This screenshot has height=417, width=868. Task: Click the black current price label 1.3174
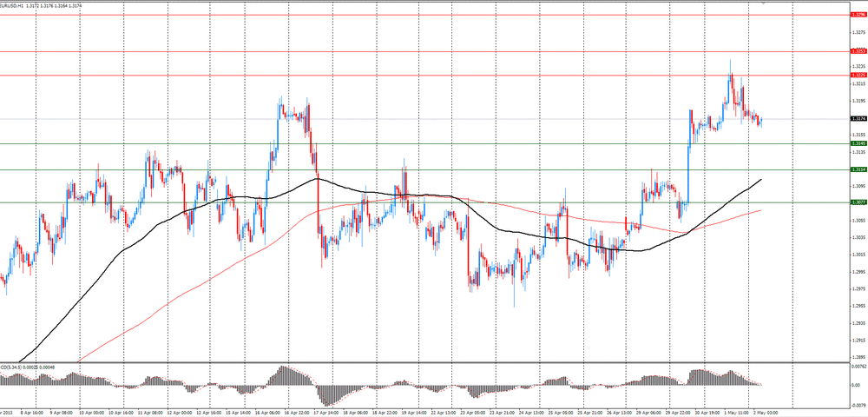tap(858, 118)
